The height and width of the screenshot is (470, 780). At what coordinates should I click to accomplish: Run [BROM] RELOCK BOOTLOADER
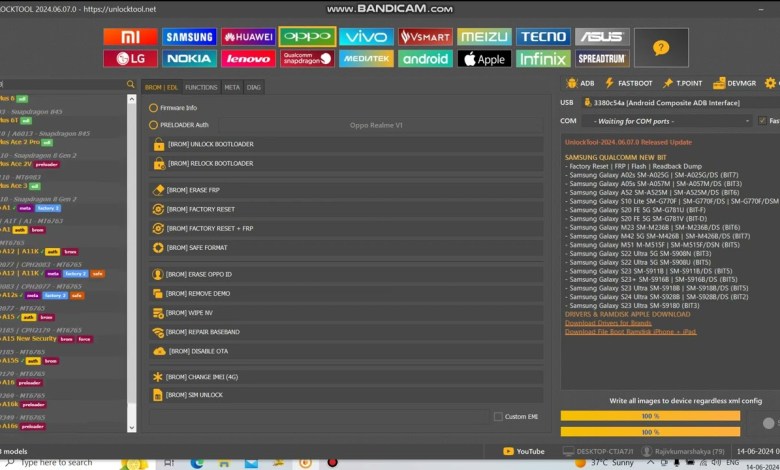point(346,163)
